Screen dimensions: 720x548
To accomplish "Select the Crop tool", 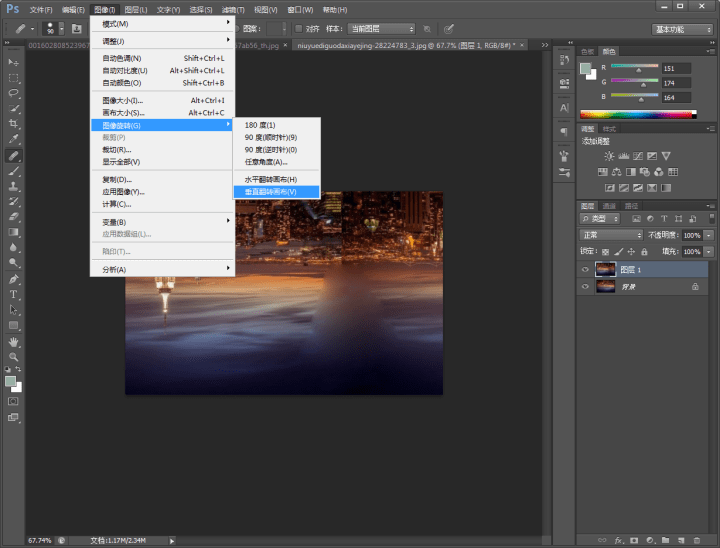I will tap(14, 124).
